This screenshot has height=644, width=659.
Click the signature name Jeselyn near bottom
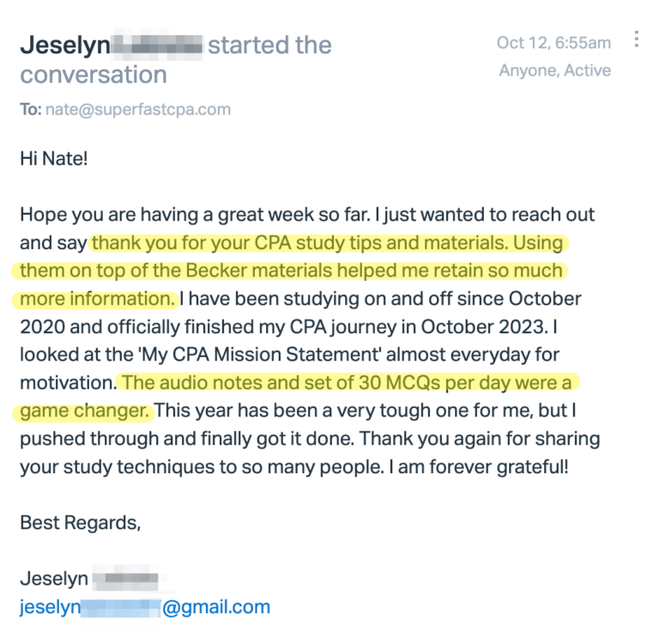pyautogui.click(x=54, y=579)
